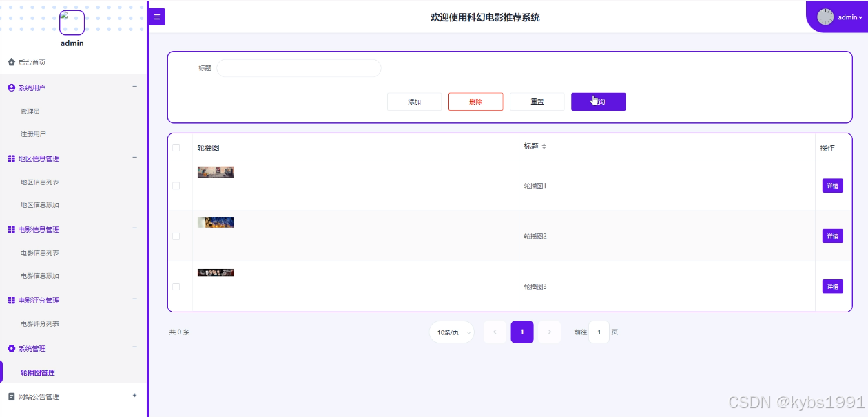Expand the 网站公告管理 menu group

[134, 396]
